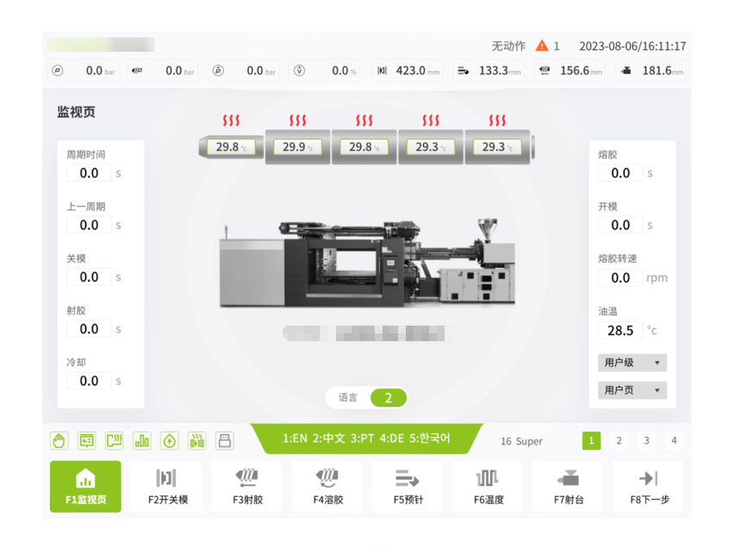Expand the 用户页 dropdown

(632, 390)
